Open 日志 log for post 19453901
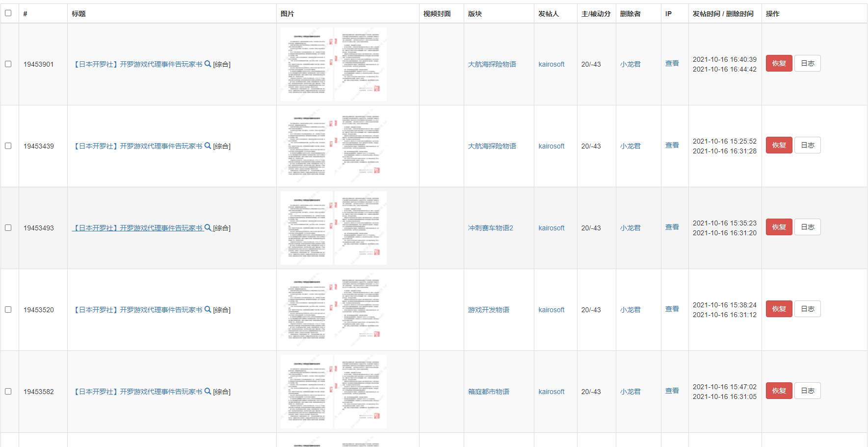This screenshot has height=447, width=868. pos(808,63)
